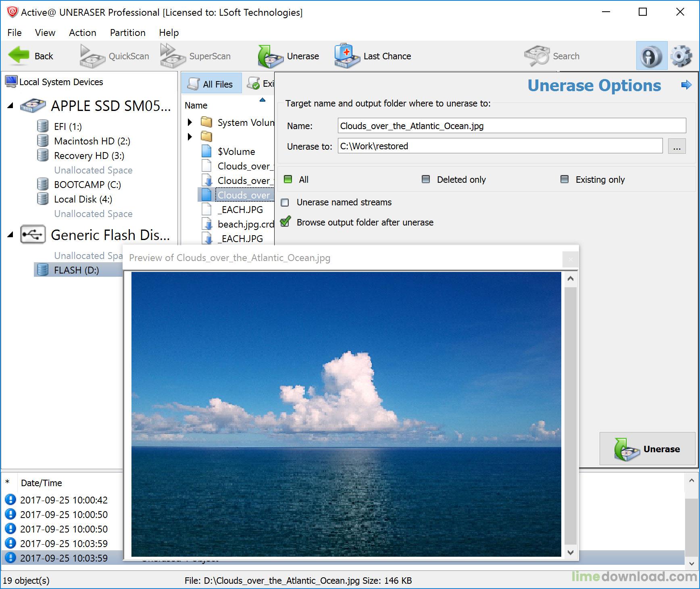Screen dimensions: 700x589
Task: Switch to the All Files tab
Action: pos(211,84)
